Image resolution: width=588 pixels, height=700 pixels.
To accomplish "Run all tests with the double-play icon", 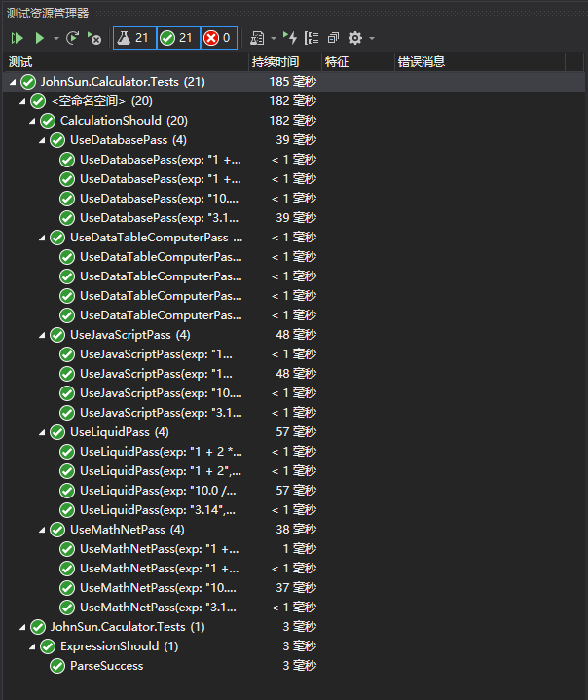I will pyautogui.click(x=18, y=38).
